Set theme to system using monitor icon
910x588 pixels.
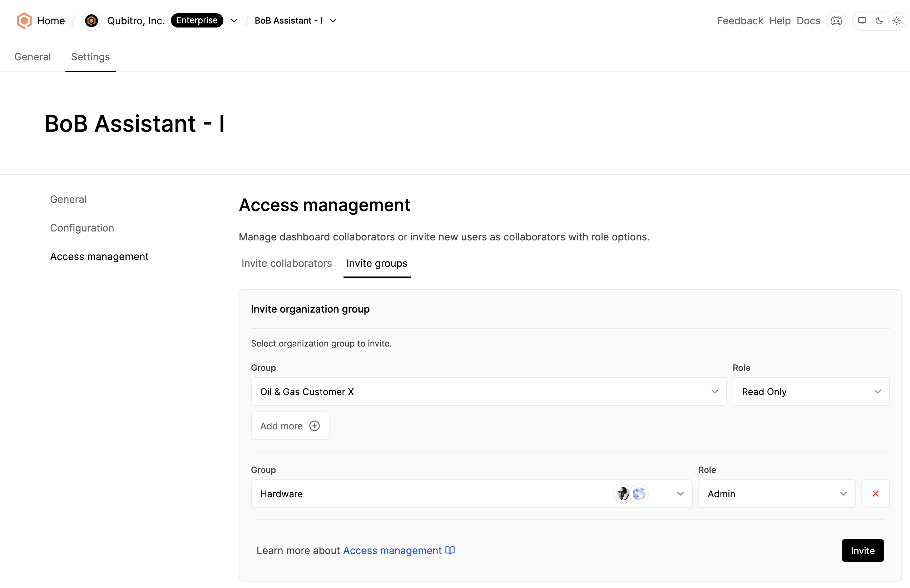(x=862, y=21)
